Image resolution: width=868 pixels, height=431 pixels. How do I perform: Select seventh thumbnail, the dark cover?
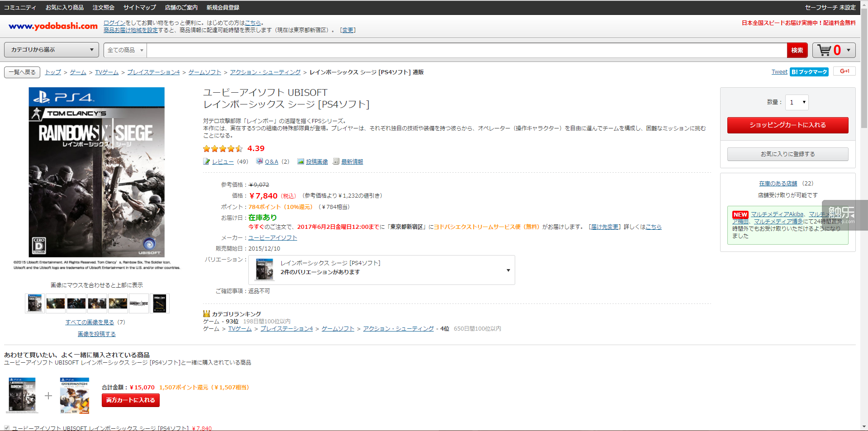pyautogui.click(x=160, y=303)
